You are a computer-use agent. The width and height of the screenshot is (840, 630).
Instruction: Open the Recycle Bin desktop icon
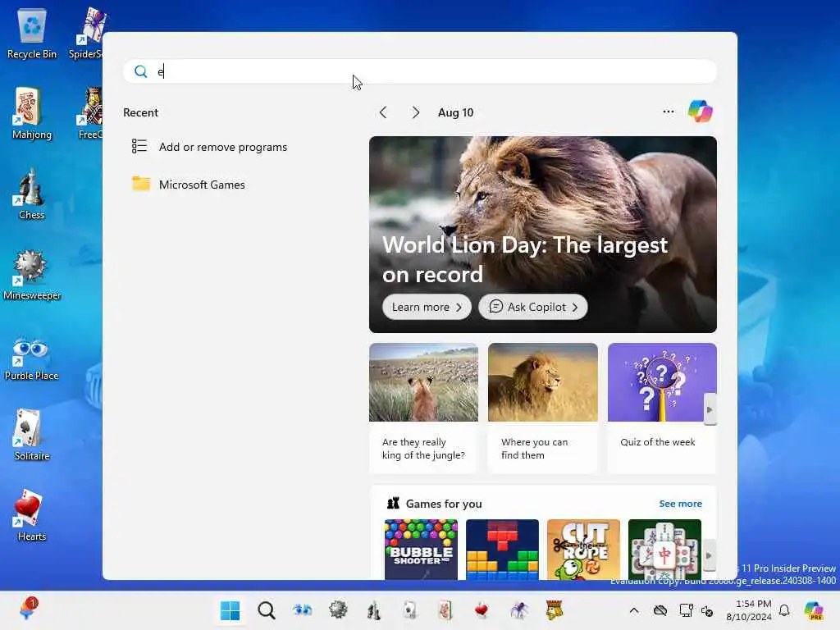pos(32,33)
